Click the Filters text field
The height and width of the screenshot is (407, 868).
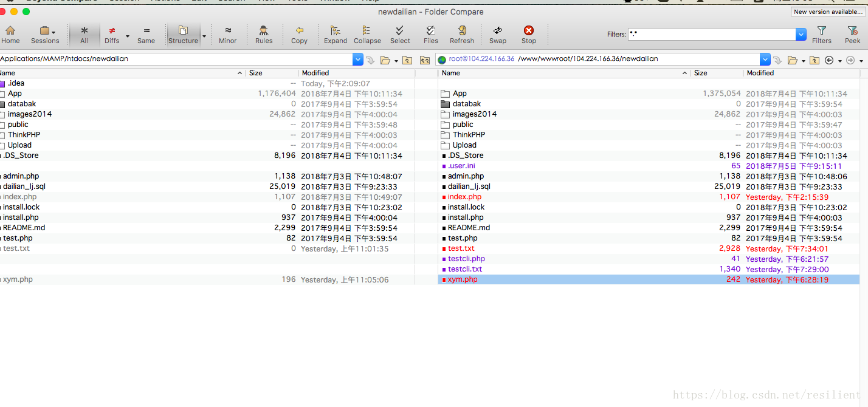712,35
